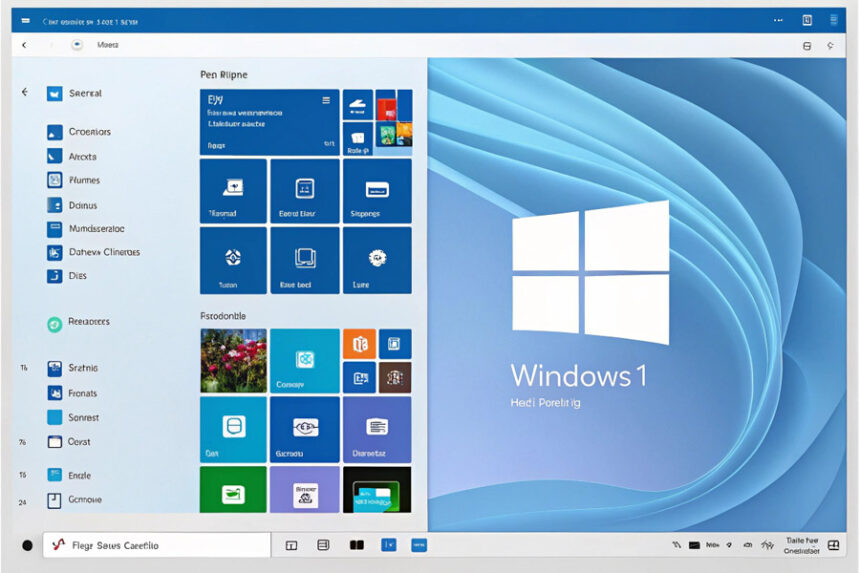Open the task view taskbar icon
This screenshot has width=860, height=573.
pyautogui.click(x=291, y=545)
